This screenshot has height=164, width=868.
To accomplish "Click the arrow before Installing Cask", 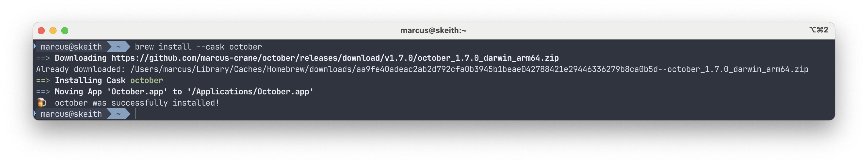I will (43, 80).
